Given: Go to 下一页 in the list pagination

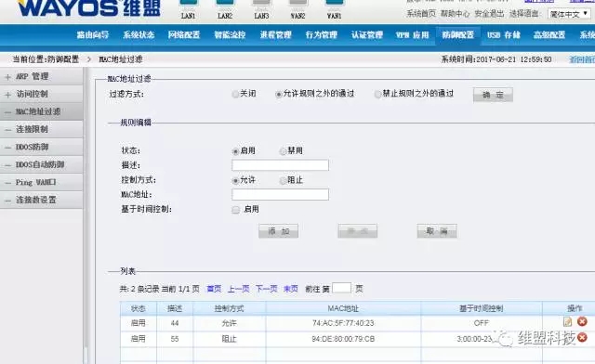Looking at the screenshot, I should [267, 289].
